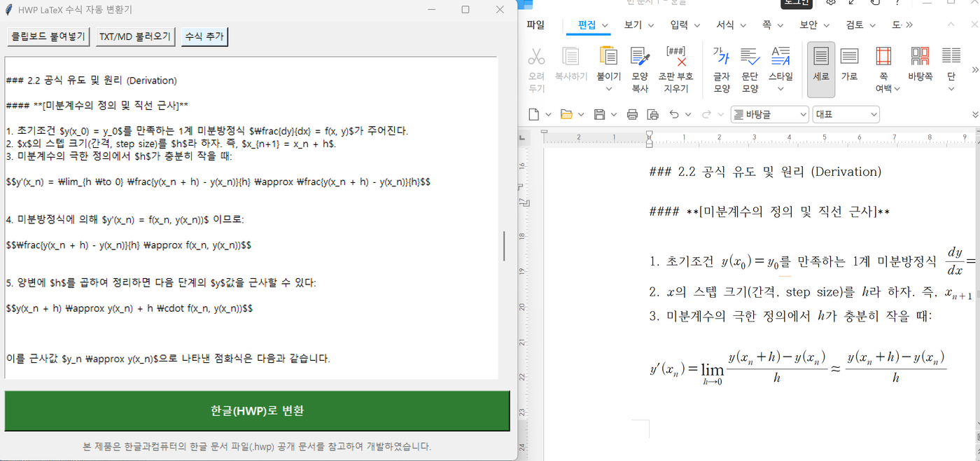Open the 바탕글 style combo box

pos(769,114)
